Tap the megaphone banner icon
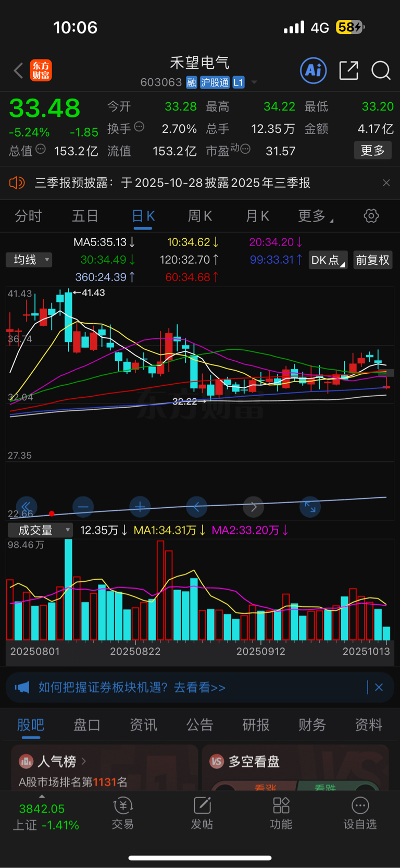Image resolution: width=400 pixels, height=868 pixels. (x=22, y=688)
